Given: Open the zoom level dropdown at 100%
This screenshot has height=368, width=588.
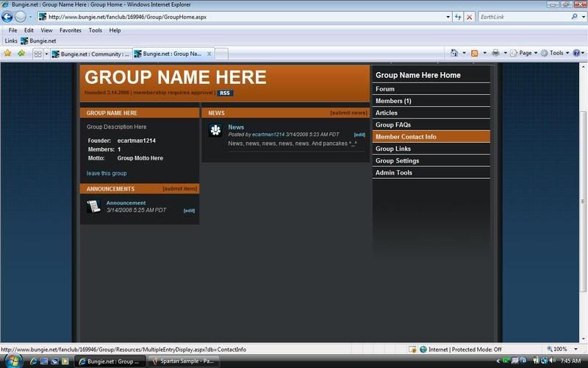Looking at the screenshot, I should click(562, 349).
